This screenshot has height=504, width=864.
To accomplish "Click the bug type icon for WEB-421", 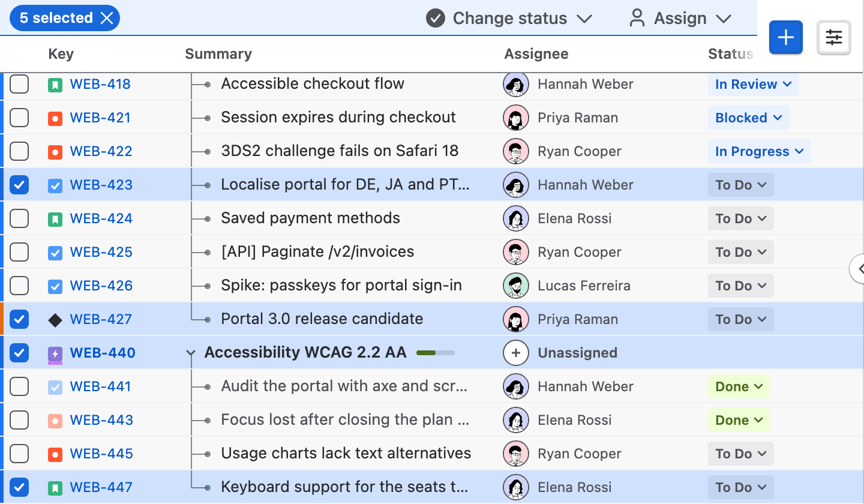I will (55, 118).
